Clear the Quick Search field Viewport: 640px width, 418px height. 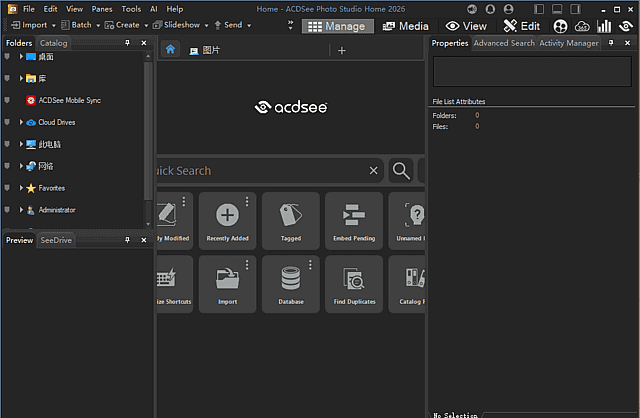pos(373,171)
